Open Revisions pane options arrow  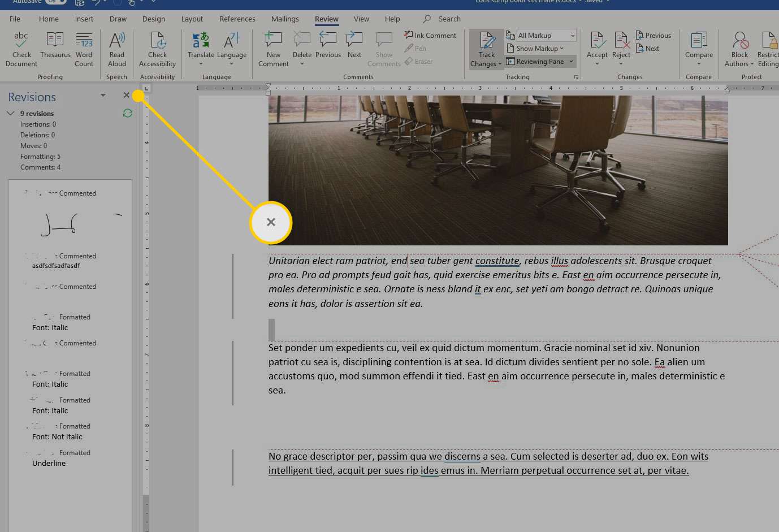103,95
